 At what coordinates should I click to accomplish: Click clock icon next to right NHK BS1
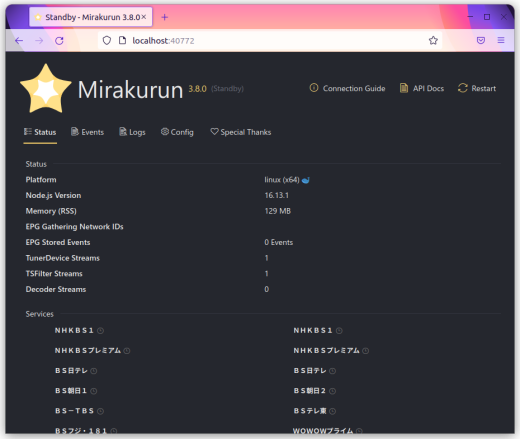tap(339, 331)
